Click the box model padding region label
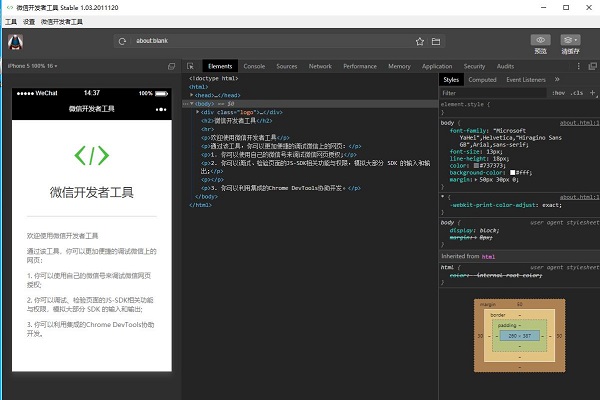The height and width of the screenshot is (400, 600). [x=507, y=325]
